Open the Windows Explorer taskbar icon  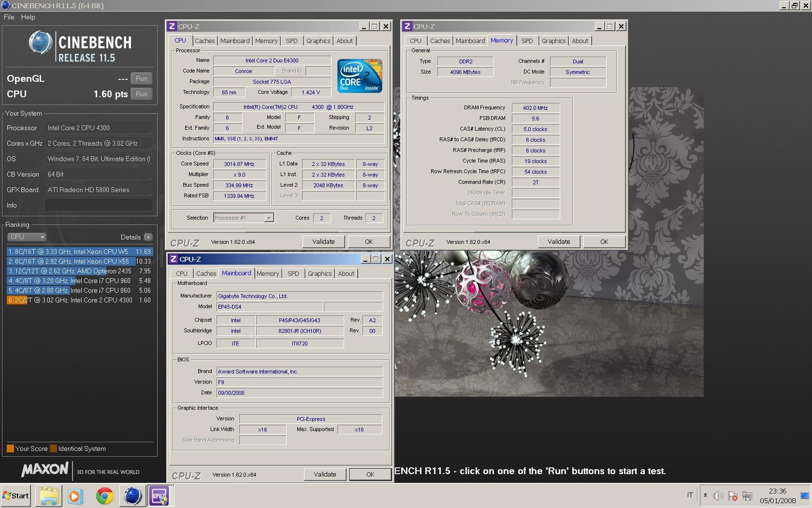pyautogui.click(x=49, y=496)
